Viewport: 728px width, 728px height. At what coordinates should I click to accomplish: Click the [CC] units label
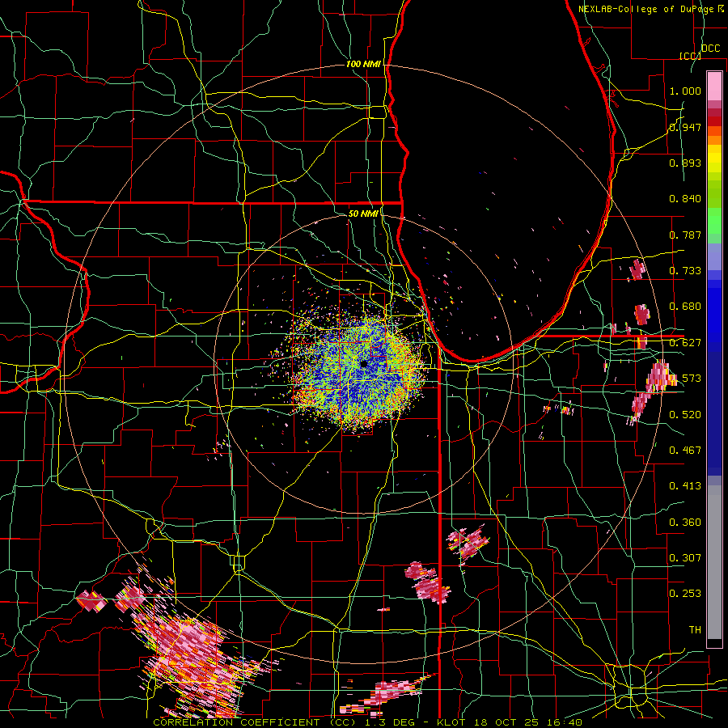690,56
